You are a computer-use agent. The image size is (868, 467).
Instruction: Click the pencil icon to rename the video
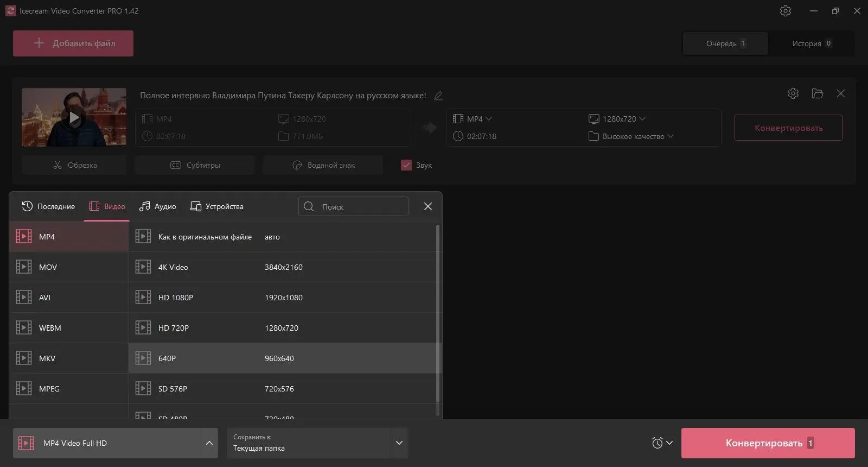(438, 96)
